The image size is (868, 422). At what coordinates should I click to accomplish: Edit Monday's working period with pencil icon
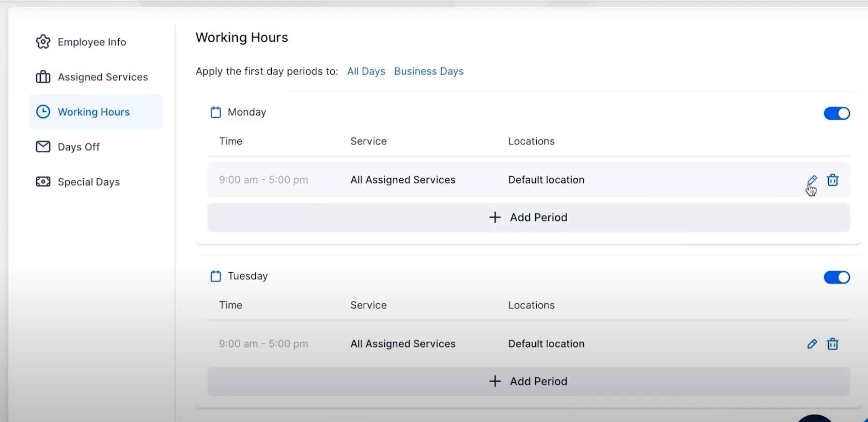click(812, 180)
